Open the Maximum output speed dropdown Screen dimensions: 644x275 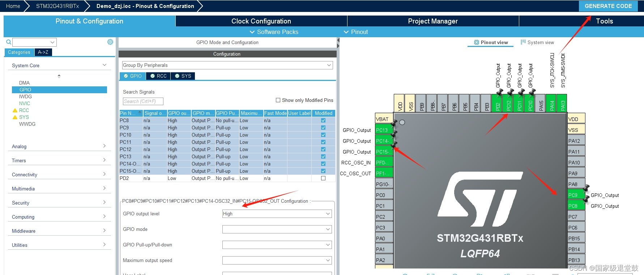(277, 260)
